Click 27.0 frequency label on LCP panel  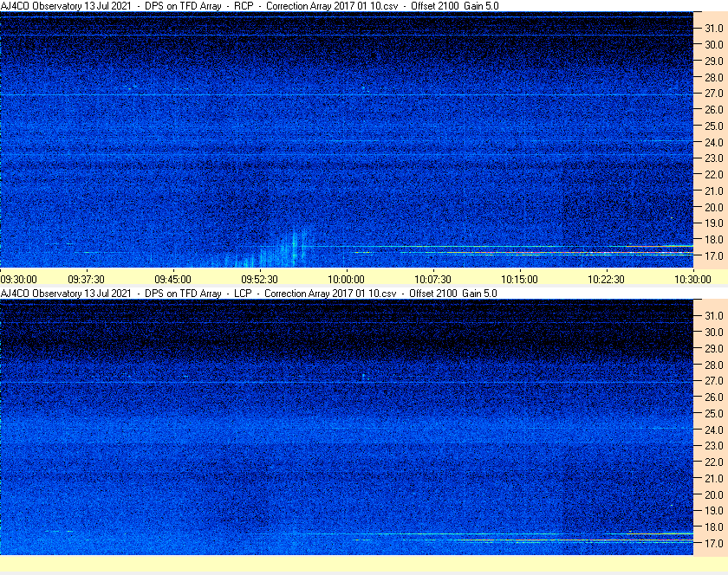714,380
